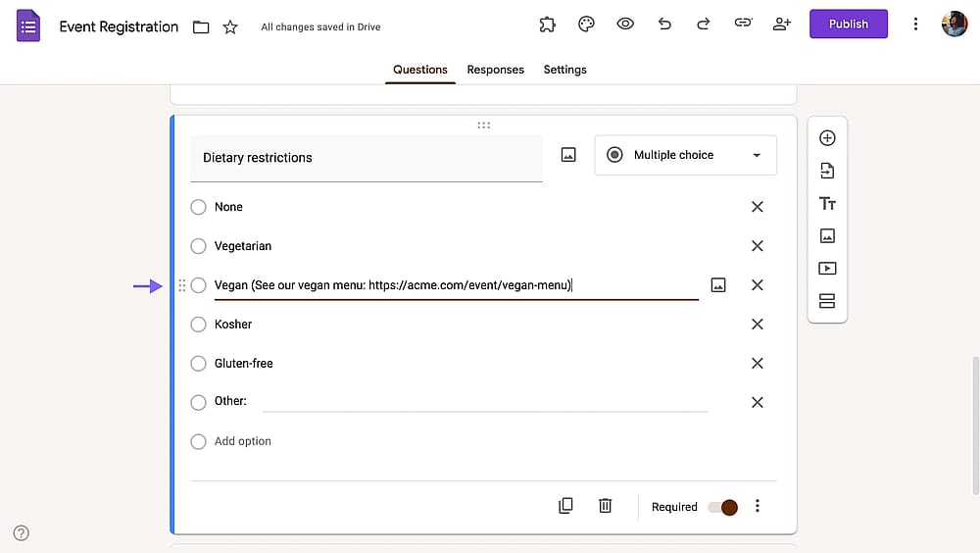Select the None radio button

[198, 207]
